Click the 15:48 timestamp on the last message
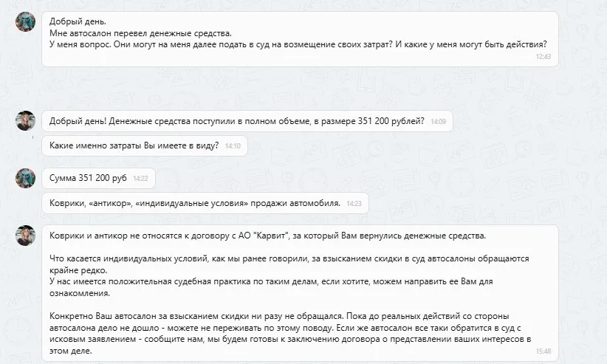Viewport: 607px width, 364px height. point(543,351)
